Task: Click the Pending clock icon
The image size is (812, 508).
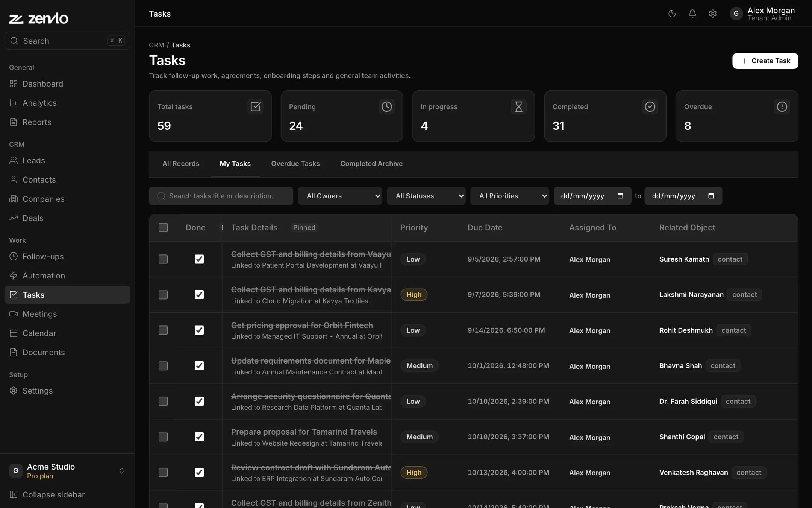Action: [x=387, y=106]
